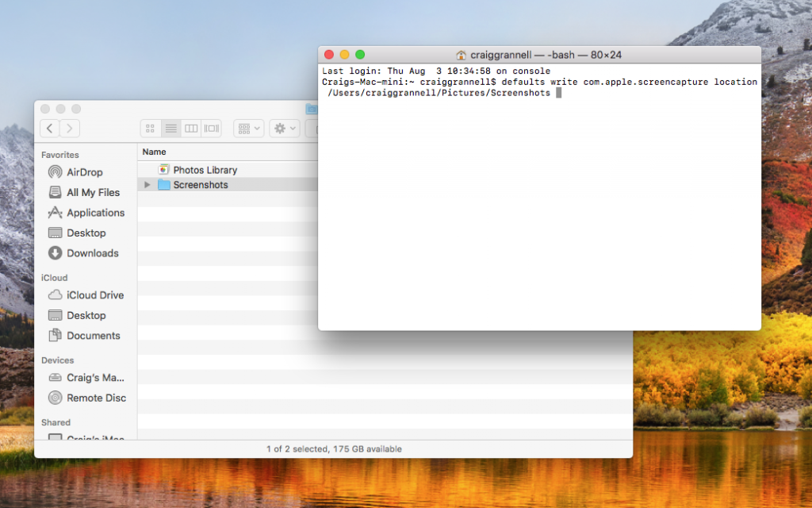Open iCloud Drive in the sidebar

coord(86,295)
